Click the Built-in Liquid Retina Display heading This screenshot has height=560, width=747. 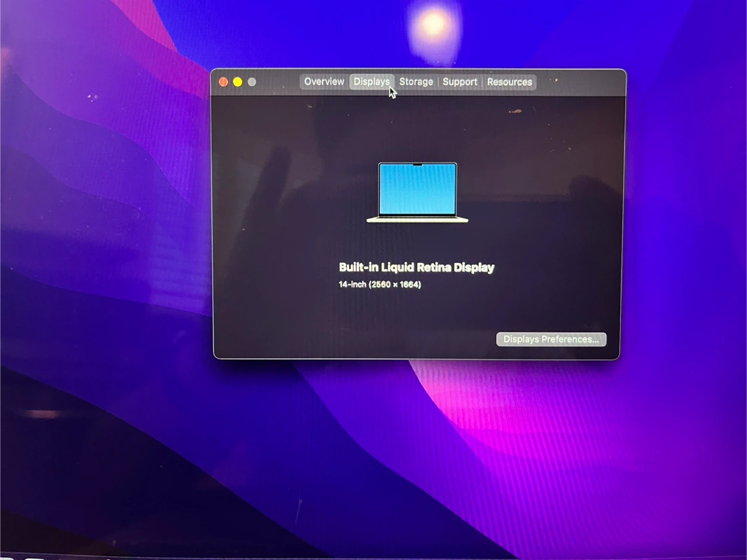pyautogui.click(x=416, y=268)
